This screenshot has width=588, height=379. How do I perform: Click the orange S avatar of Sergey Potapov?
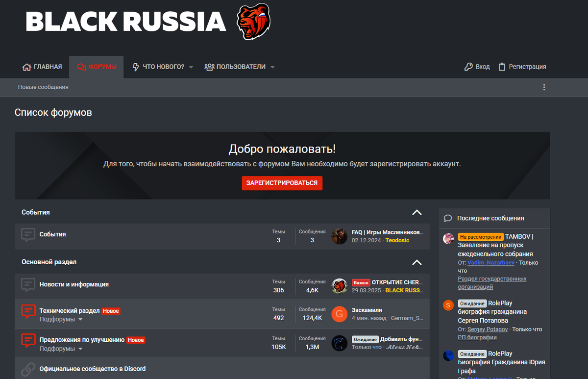tap(448, 305)
